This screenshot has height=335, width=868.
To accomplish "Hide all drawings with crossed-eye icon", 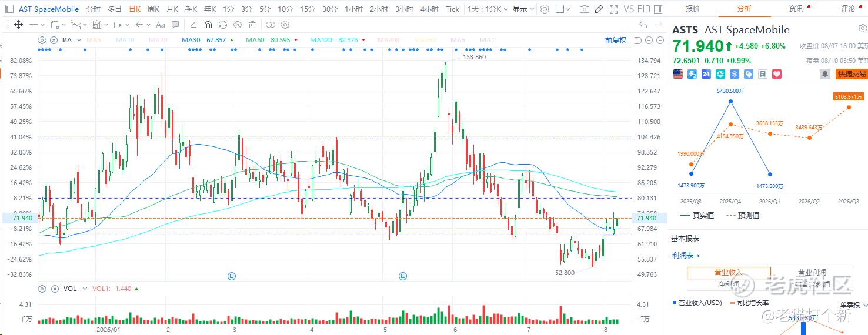I will tap(237, 25).
